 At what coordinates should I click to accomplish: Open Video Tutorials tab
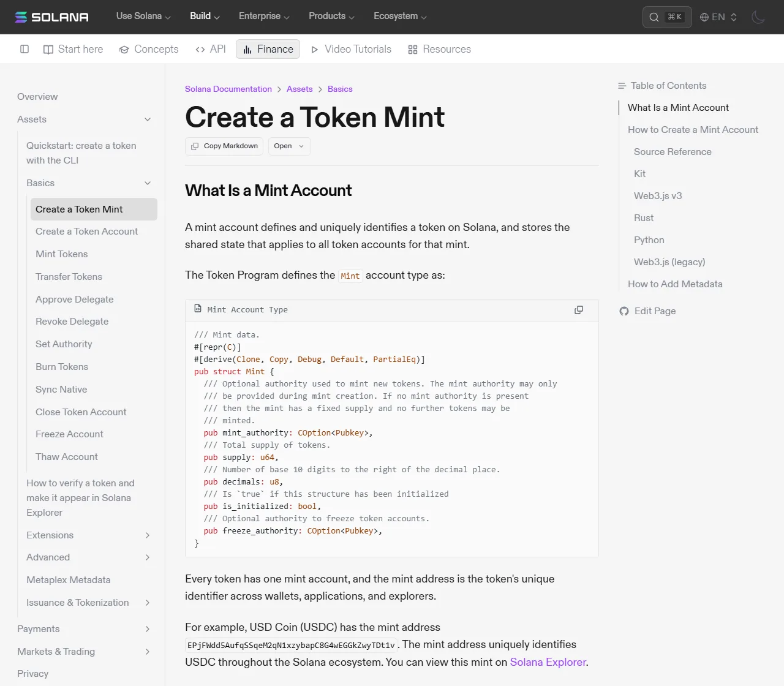point(351,49)
